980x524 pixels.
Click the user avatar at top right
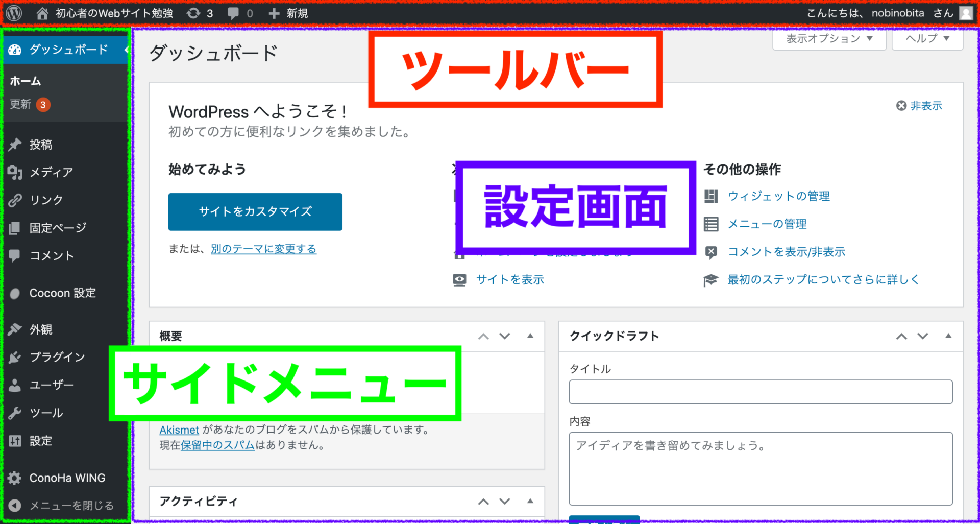(x=966, y=13)
